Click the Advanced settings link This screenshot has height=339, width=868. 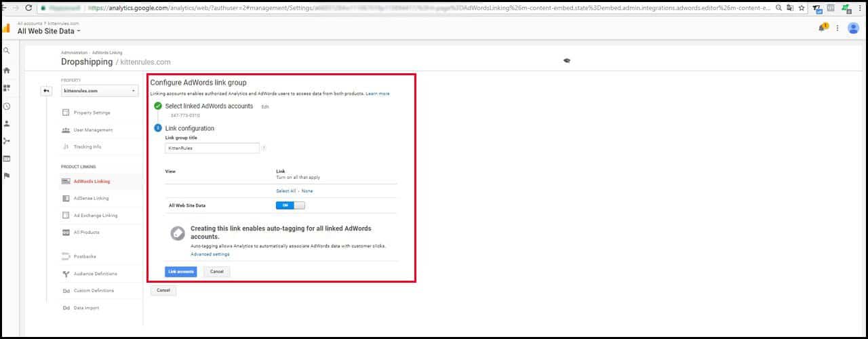[210, 254]
